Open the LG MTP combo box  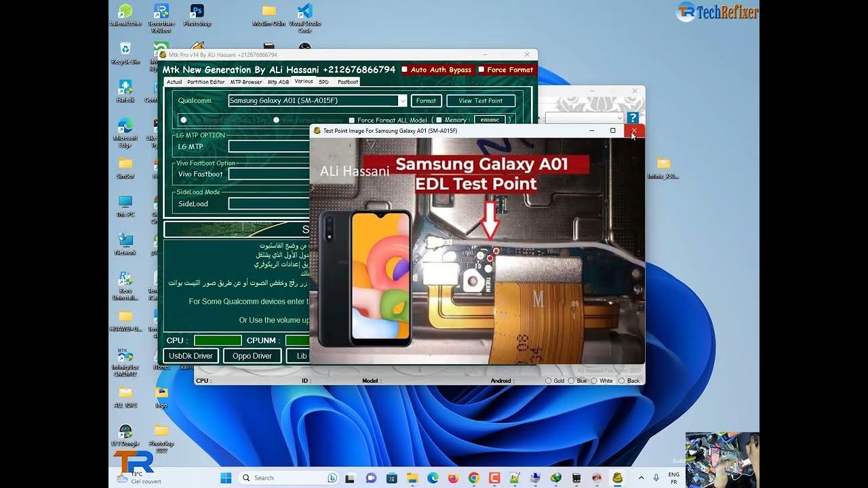pos(269,146)
